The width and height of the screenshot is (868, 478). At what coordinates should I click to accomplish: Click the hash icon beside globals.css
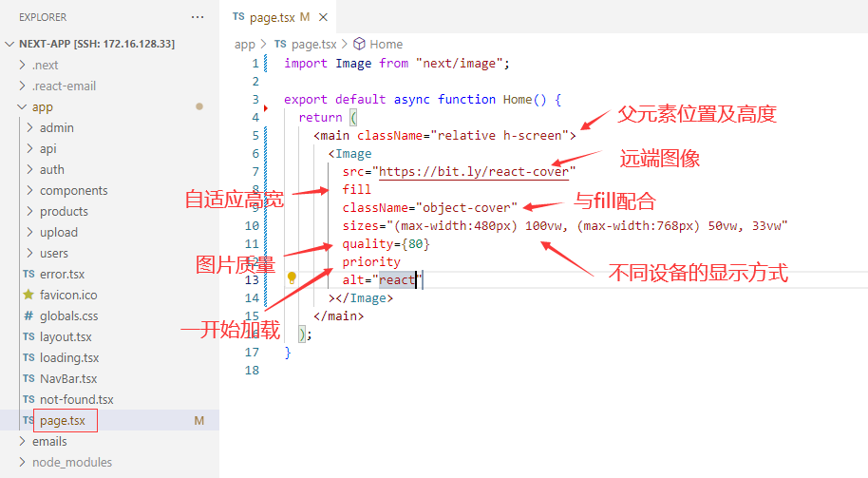[28, 315]
